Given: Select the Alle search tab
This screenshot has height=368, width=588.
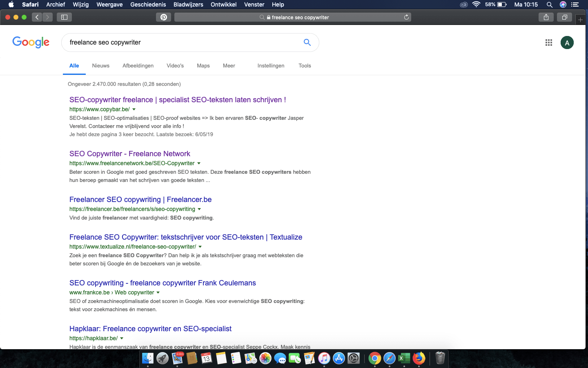Looking at the screenshot, I should coord(74,66).
